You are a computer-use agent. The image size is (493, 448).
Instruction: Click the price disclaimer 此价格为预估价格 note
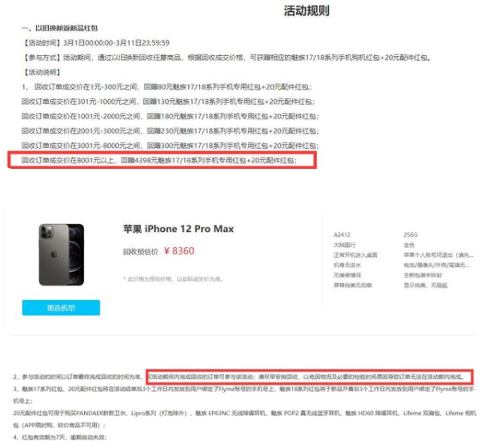pyautogui.click(x=173, y=279)
